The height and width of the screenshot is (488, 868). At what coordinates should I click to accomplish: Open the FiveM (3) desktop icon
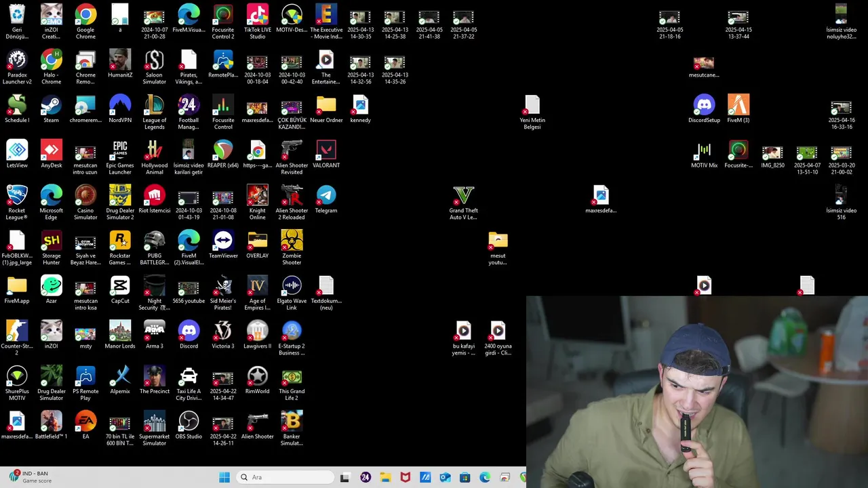738,108
